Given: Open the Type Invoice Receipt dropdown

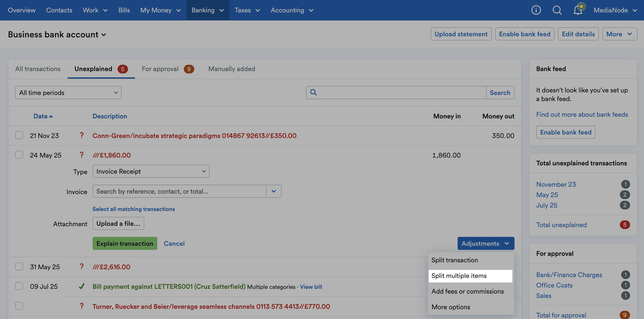Looking at the screenshot, I should point(151,171).
